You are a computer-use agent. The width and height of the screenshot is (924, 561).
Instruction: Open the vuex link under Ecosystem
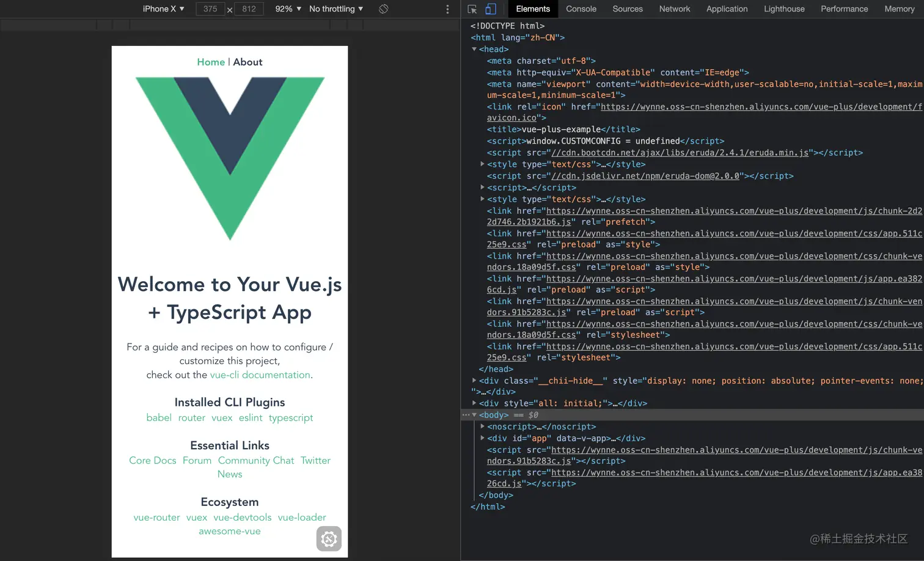coord(197,517)
